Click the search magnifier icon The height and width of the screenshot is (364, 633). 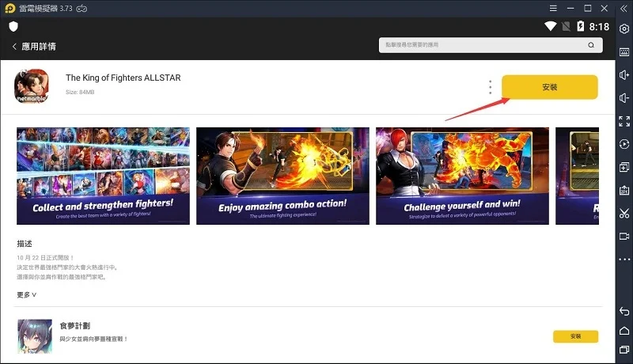click(591, 45)
